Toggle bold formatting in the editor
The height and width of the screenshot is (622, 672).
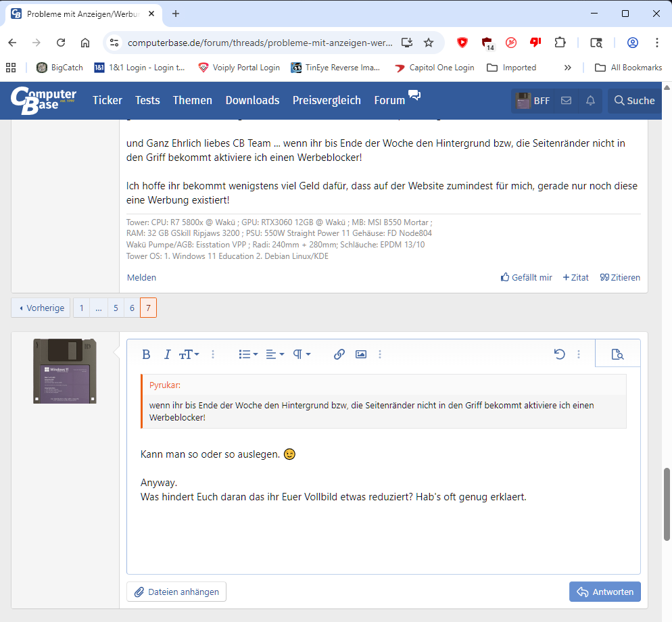point(146,354)
